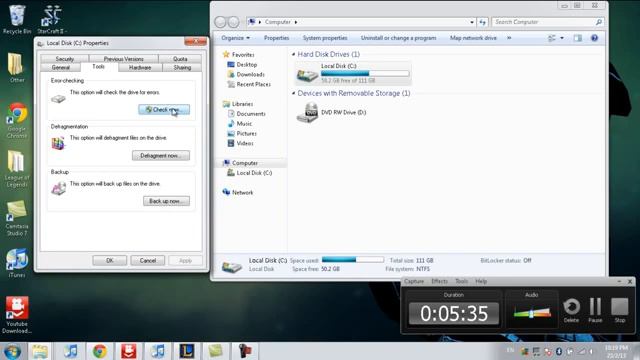Open League of Legends desktop folder
Screen dimensions: 640x360
[17, 169]
